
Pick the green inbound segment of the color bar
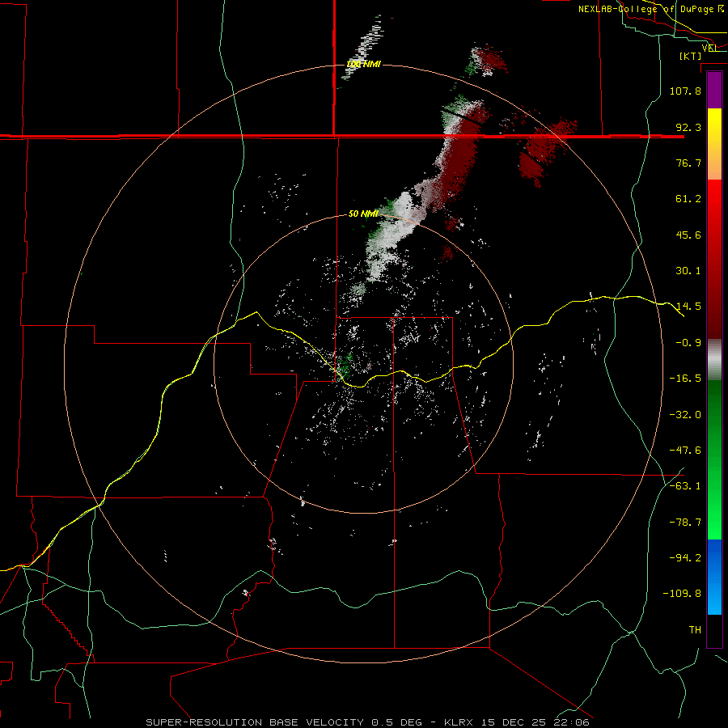click(714, 459)
